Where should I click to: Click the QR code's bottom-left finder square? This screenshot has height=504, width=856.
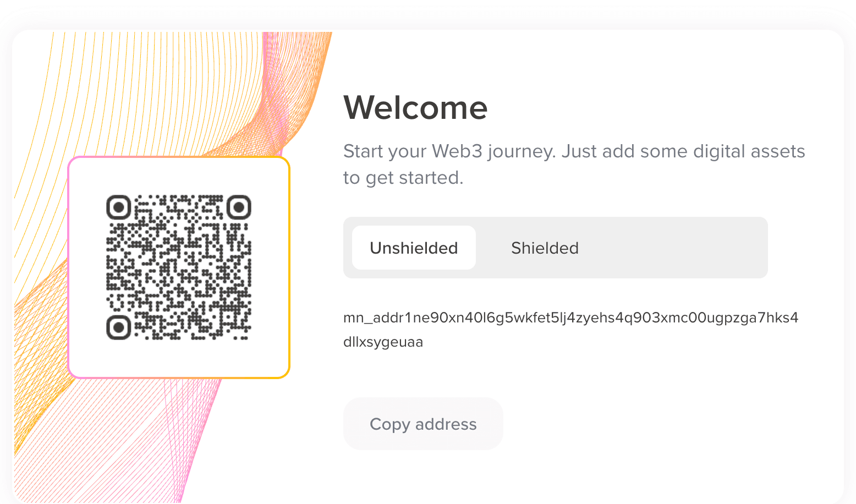click(x=118, y=328)
